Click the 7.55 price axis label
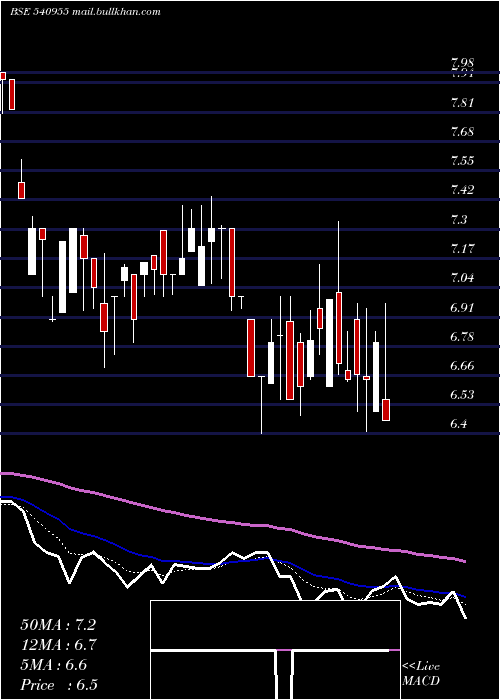500x700 pixels. click(x=462, y=161)
